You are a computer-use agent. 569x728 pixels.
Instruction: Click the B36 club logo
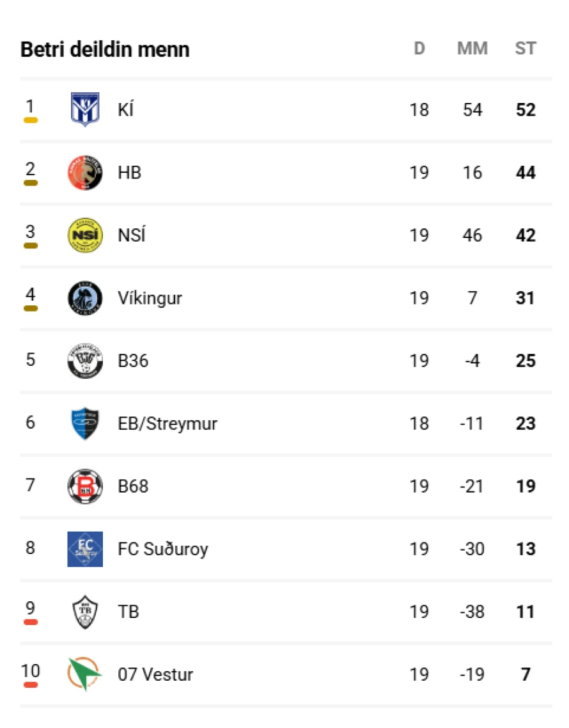pyautogui.click(x=85, y=361)
